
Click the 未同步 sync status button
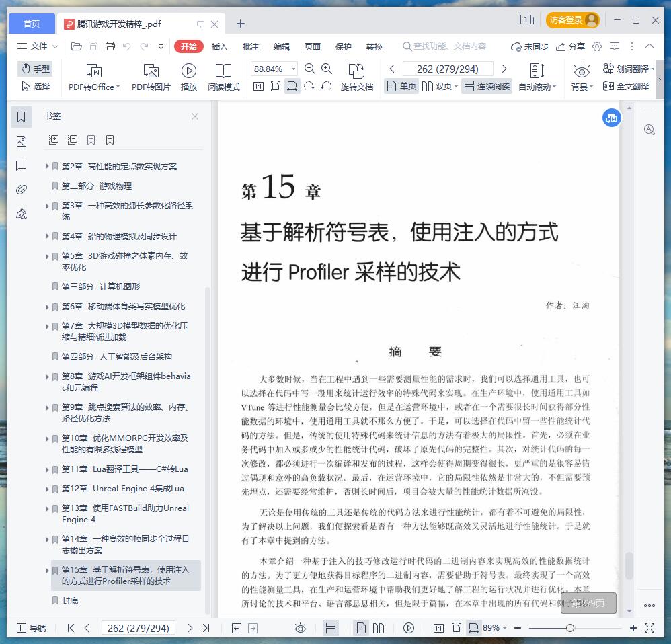tap(530, 46)
